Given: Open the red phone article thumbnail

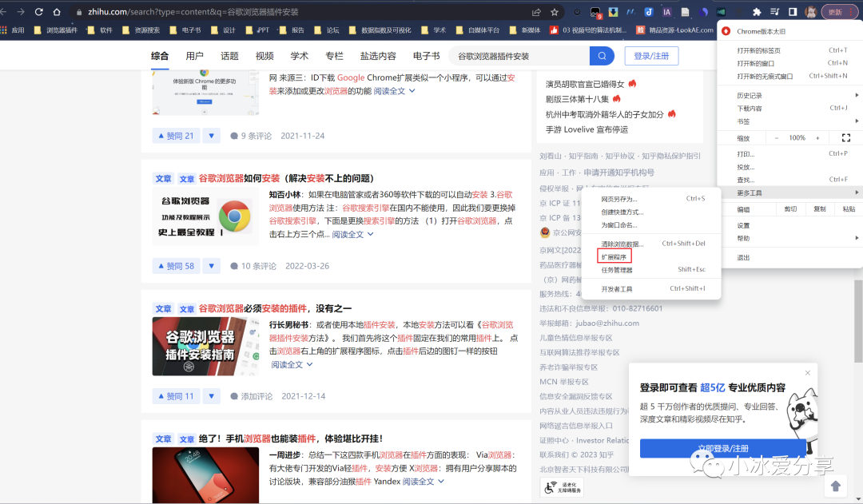Looking at the screenshot, I should (x=205, y=474).
